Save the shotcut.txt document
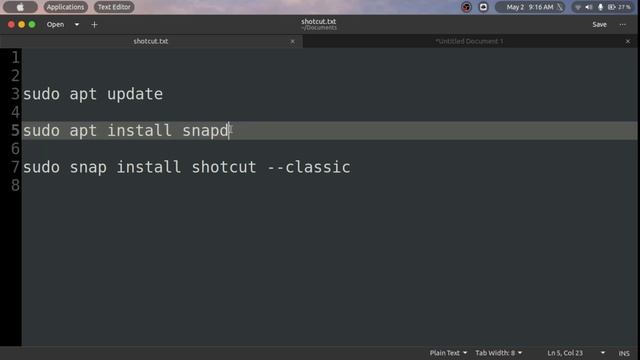Screen dimensions: 640x360 pyautogui.click(x=599, y=24)
